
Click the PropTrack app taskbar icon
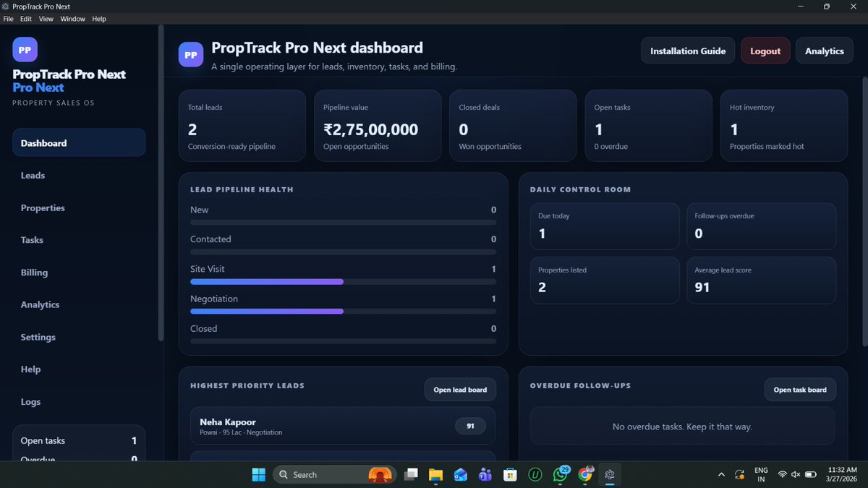click(x=610, y=474)
